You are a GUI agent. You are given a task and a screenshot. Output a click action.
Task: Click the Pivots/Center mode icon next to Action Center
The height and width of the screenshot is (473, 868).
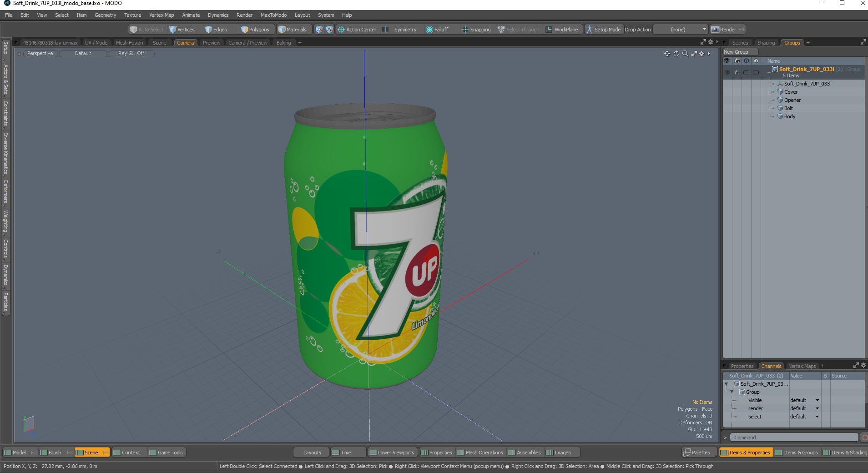[329, 30]
